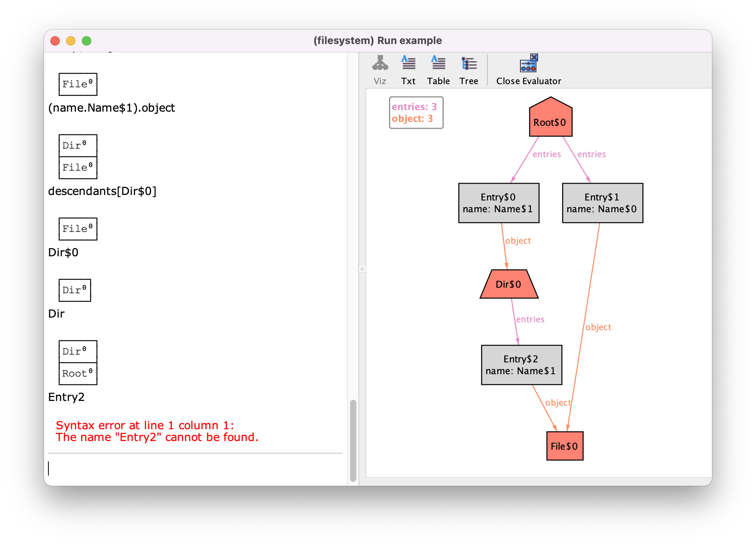Click the 'Dir' expression text
The width and height of the screenshot is (756, 544).
click(x=56, y=314)
